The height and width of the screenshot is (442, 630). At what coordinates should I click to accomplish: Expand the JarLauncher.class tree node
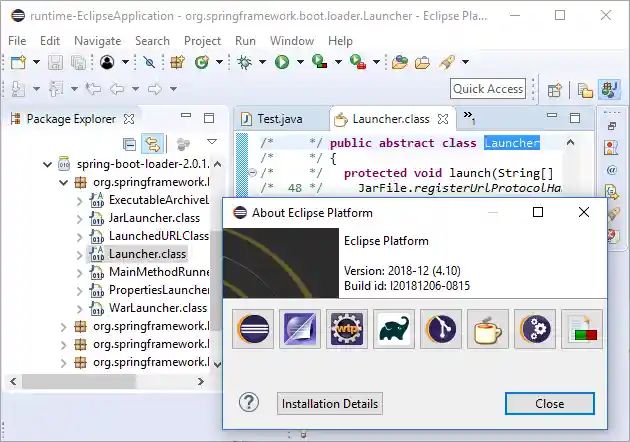coord(80,218)
